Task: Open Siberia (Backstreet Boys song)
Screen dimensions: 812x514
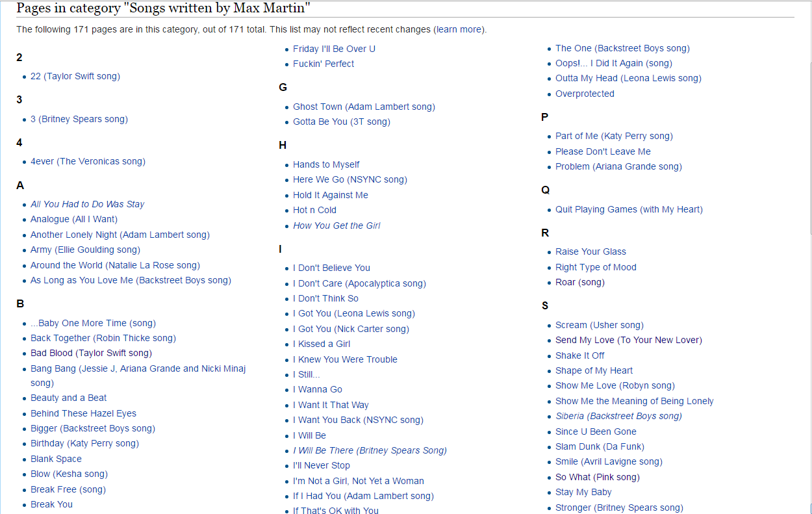Action: pos(618,416)
